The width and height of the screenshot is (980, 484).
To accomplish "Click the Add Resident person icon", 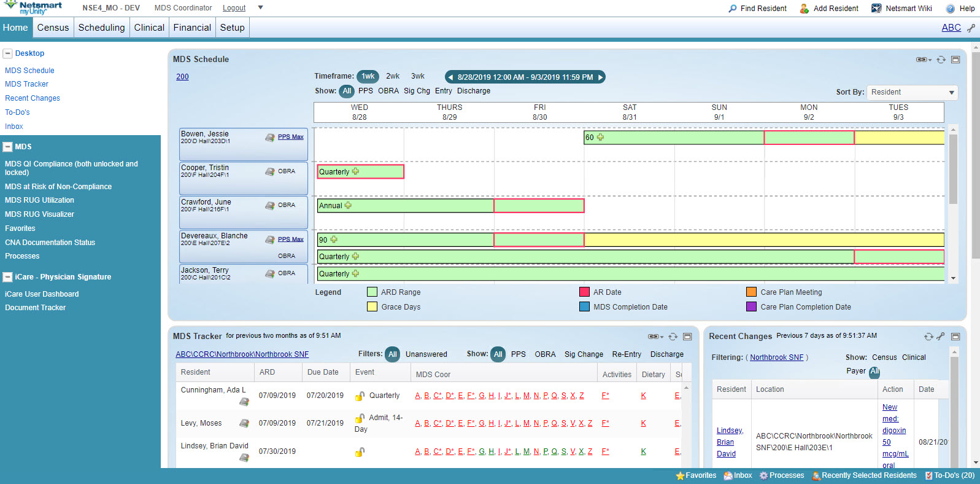I will [804, 9].
